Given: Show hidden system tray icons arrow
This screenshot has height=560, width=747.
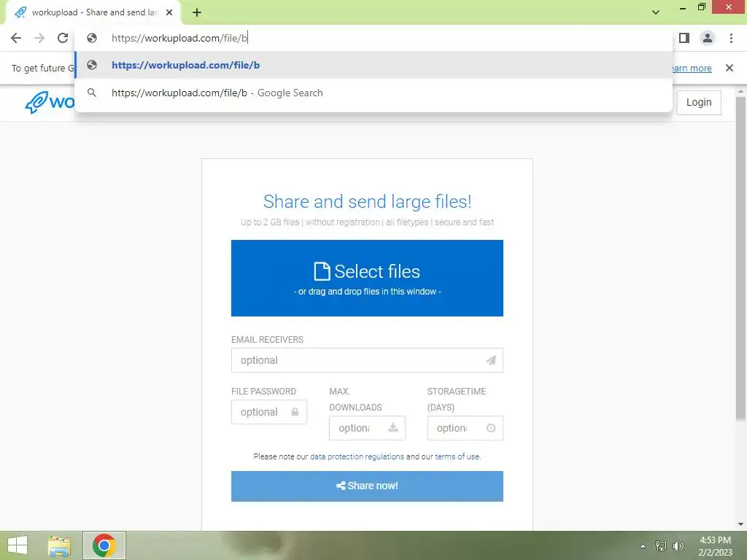Looking at the screenshot, I should pyautogui.click(x=643, y=546).
